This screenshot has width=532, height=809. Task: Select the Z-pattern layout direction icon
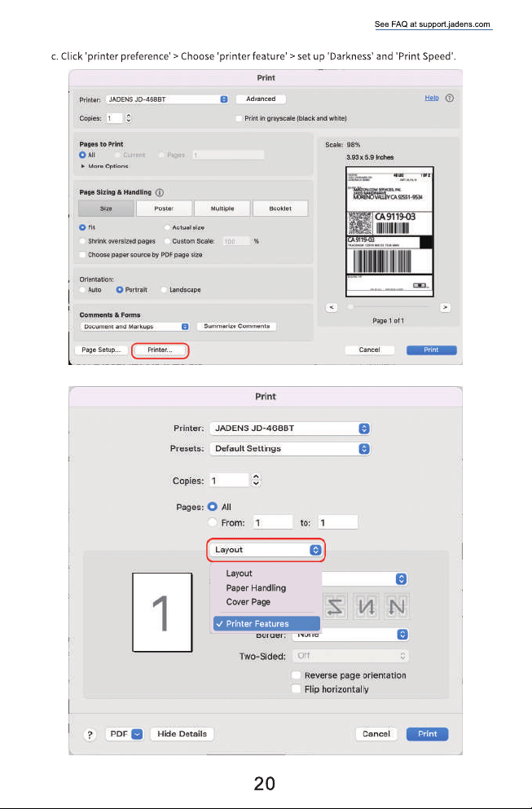point(336,607)
